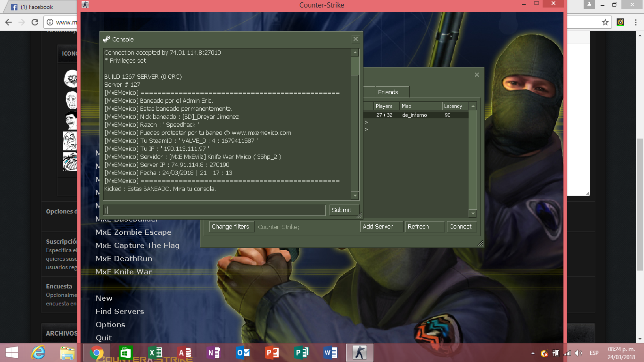The image size is (644, 362).
Task: Click the Safely Remove Hardware tray icon
Action: coord(556,353)
